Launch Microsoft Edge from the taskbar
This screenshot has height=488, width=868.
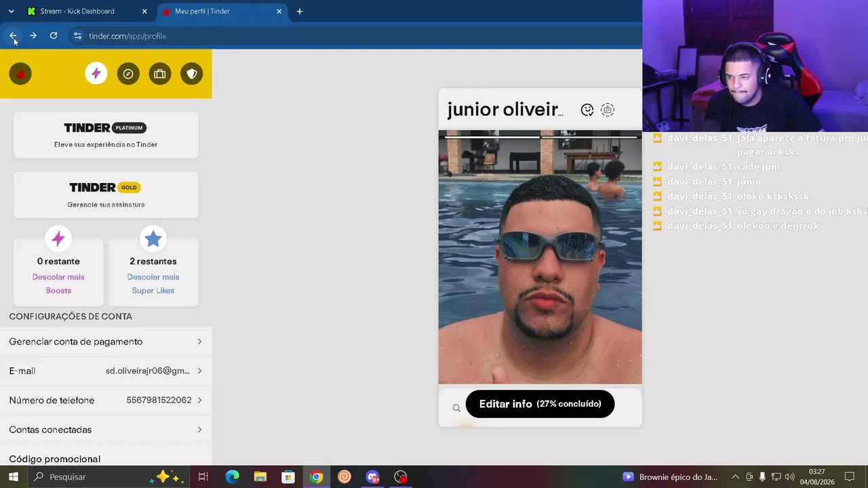pos(232,477)
